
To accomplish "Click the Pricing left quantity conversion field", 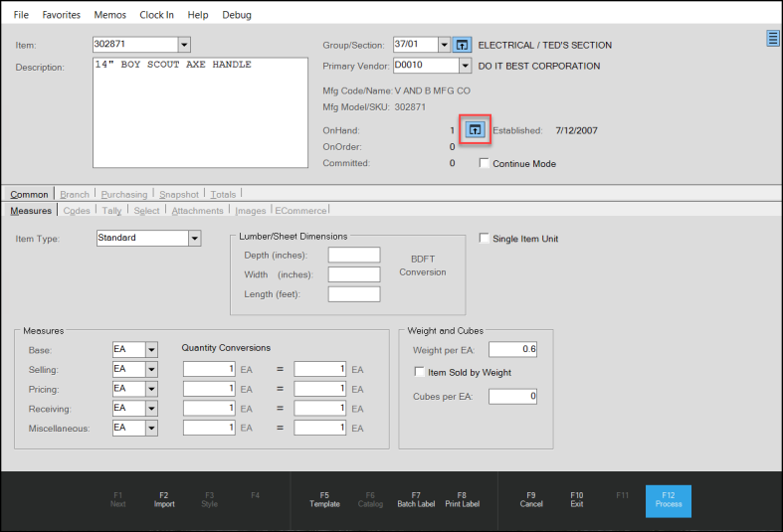I will pos(209,389).
